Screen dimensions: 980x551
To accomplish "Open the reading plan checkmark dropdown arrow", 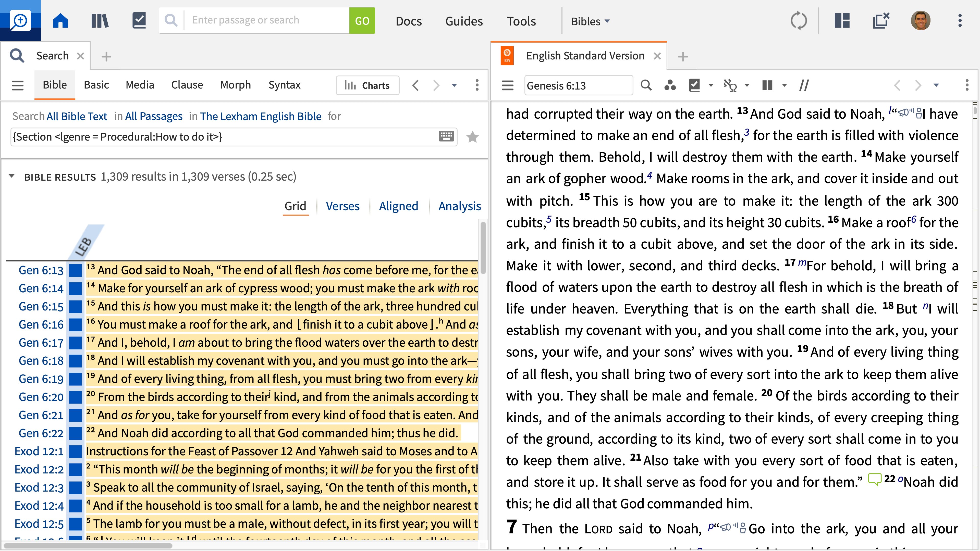I will coord(711,85).
